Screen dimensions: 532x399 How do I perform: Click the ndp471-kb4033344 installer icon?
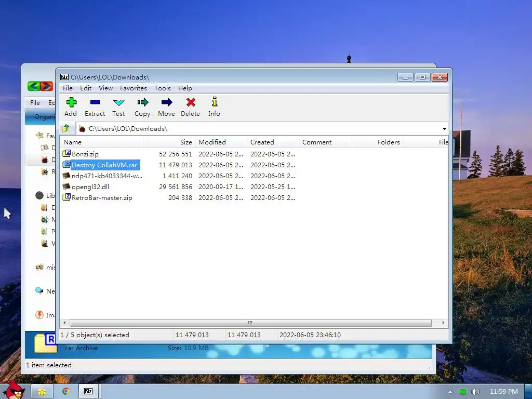click(x=66, y=176)
